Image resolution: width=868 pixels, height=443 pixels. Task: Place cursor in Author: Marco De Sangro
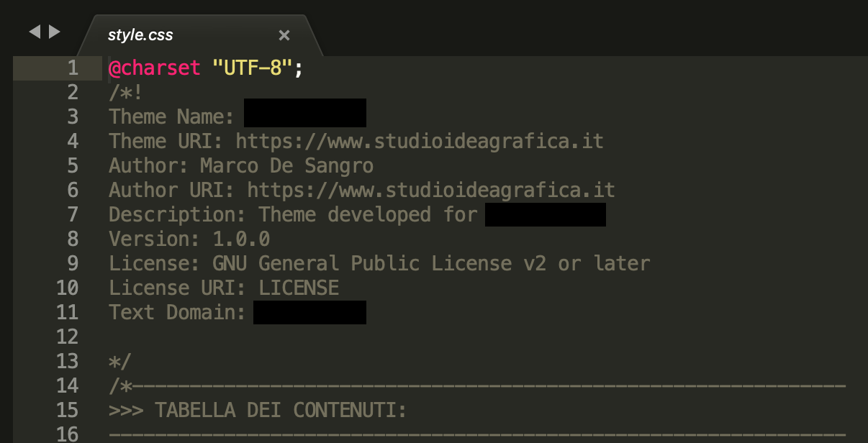coord(241,165)
